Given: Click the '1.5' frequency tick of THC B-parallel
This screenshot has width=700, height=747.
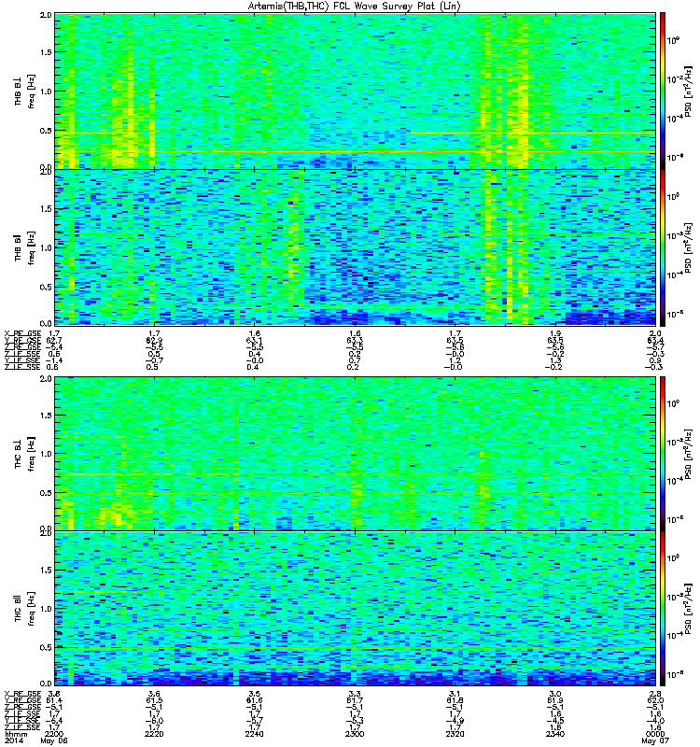Looking at the screenshot, I should [46, 570].
